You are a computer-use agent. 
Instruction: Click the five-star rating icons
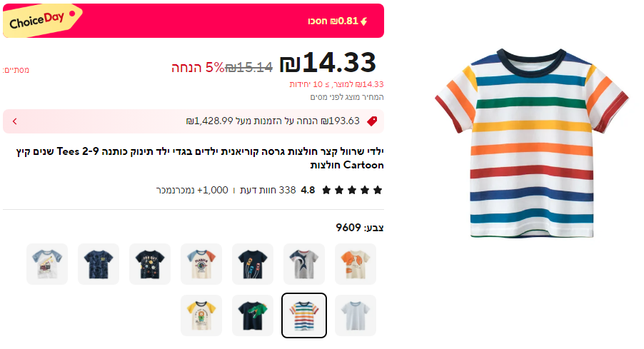pyautogui.click(x=352, y=191)
